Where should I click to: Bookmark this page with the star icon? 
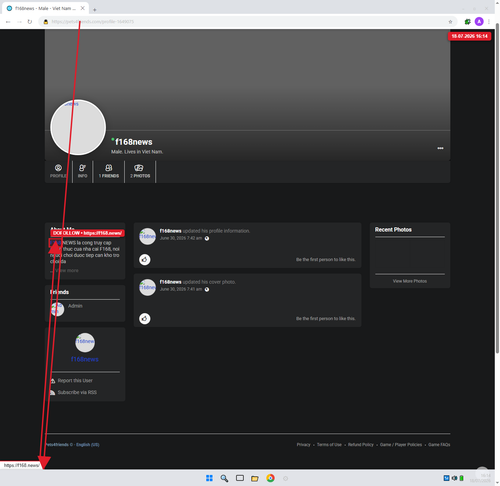tap(450, 22)
